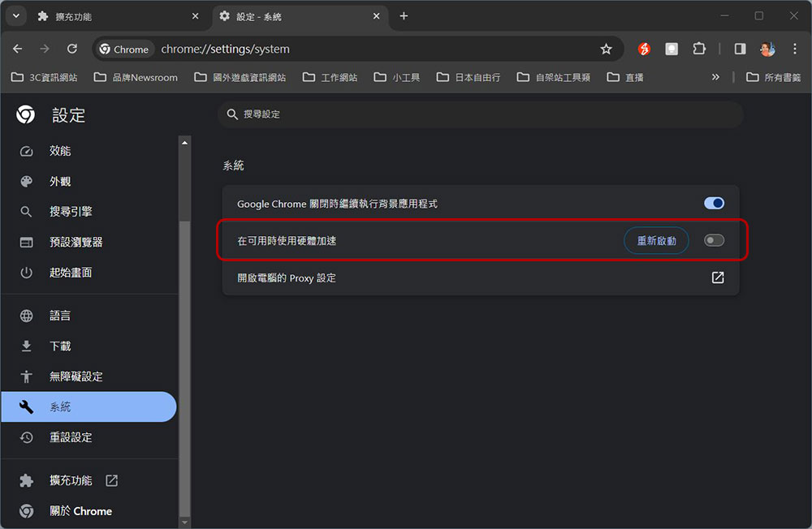Click the sidebar scrollbar up arrow
812x529 pixels.
[x=184, y=142]
